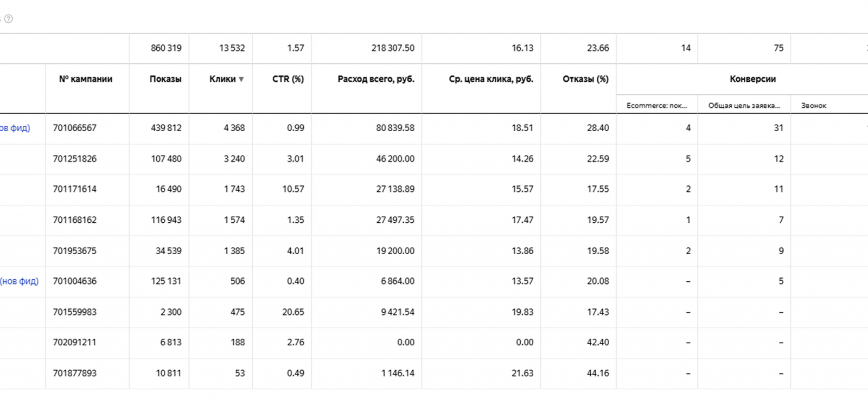Sort by the CTR (%) column header
The width and height of the screenshot is (868, 400).
click(x=288, y=79)
